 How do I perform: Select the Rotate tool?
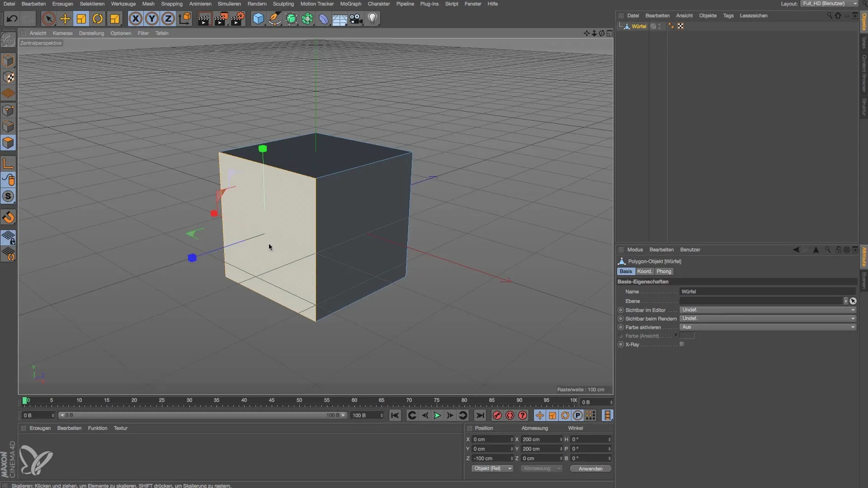[98, 19]
